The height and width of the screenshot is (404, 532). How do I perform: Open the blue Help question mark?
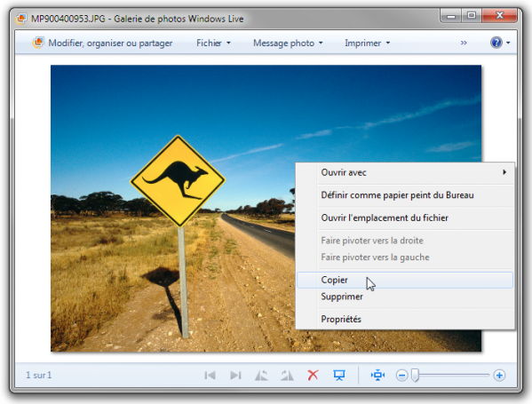496,43
